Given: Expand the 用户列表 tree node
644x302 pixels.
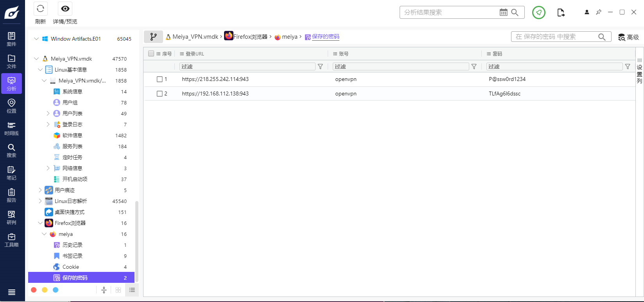Looking at the screenshot, I should click(x=48, y=113).
